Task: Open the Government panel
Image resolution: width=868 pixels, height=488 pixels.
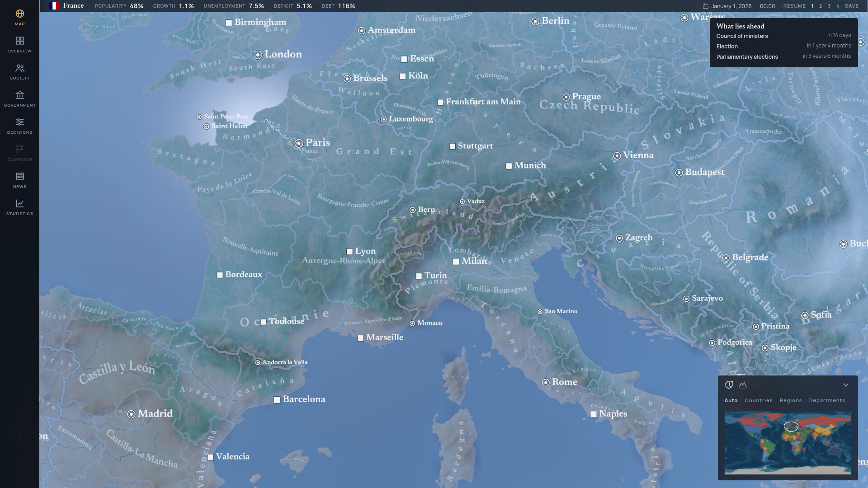Action: click(19, 99)
